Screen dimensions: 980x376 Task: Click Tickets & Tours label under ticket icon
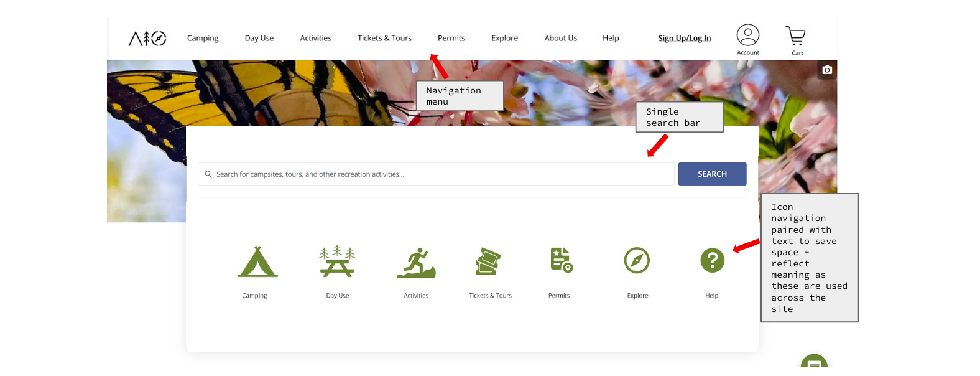click(490, 296)
